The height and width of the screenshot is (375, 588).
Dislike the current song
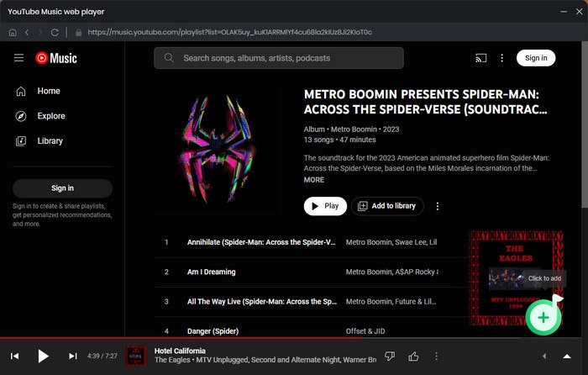[390, 357]
